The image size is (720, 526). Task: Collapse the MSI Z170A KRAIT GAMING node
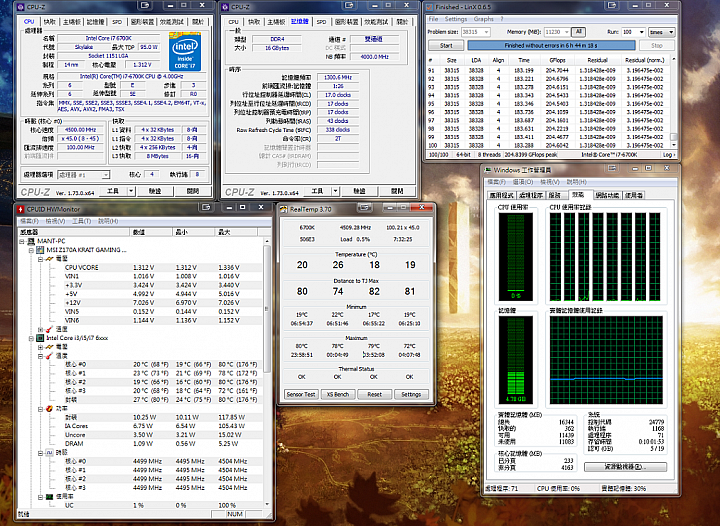click(x=31, y=250)
